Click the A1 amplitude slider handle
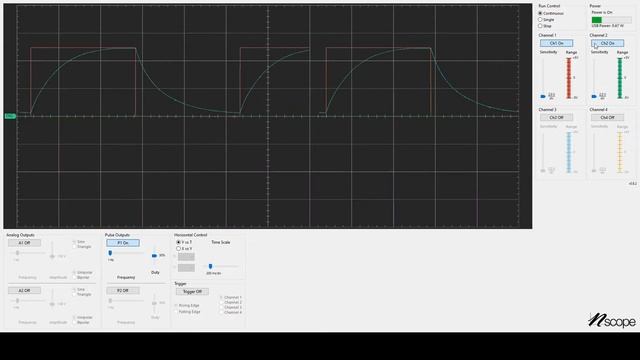Screen dimensions: 640x360 52,256
